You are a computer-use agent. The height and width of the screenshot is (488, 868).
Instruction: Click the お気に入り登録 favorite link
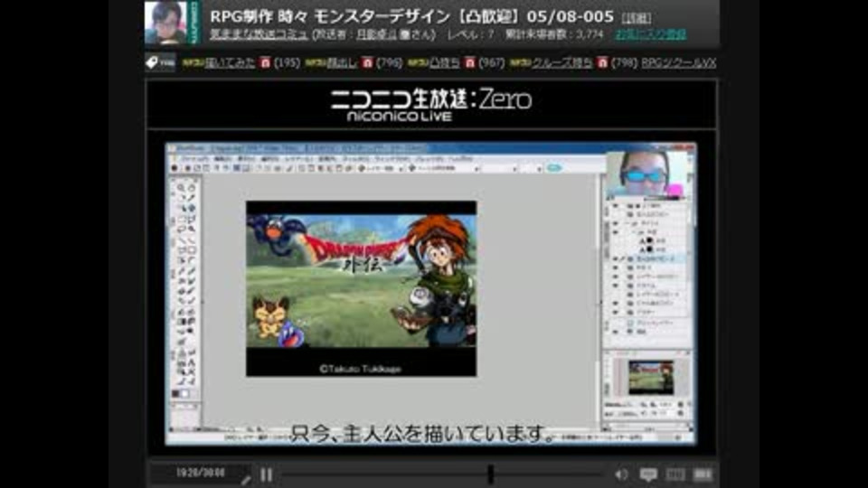[x=651, y=34]
